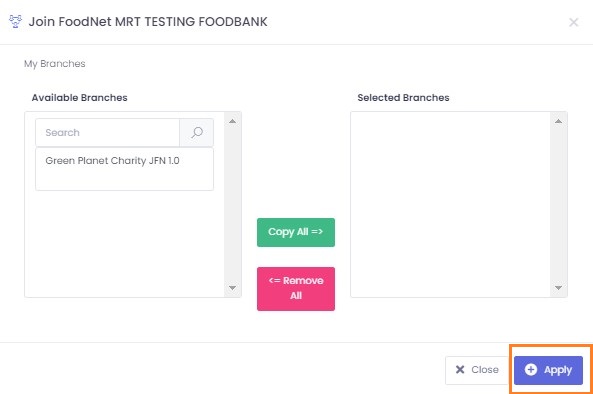Image resolution: width=593 pixels, height=394 pixels.
Task: Click the plus circle icon on Apply
Action: (531, 369)
